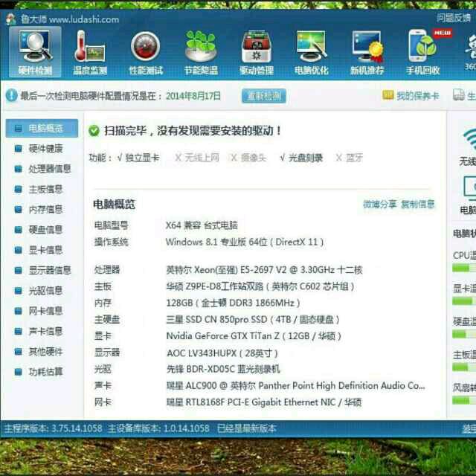Open 节能降温 energy saving clover icon
The width and height of the screenshot is (476, 476).
point(201,52)
